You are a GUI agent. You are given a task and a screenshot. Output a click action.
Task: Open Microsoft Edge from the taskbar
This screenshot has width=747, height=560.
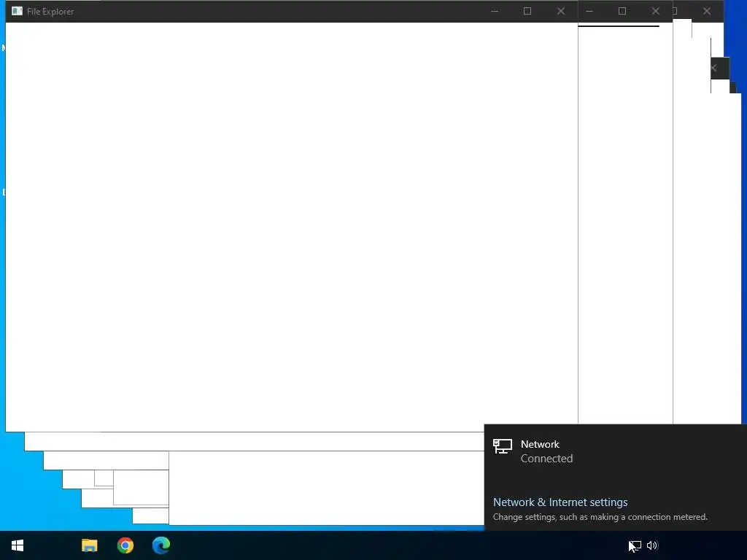pyautogui.click(x=161, y=545)
